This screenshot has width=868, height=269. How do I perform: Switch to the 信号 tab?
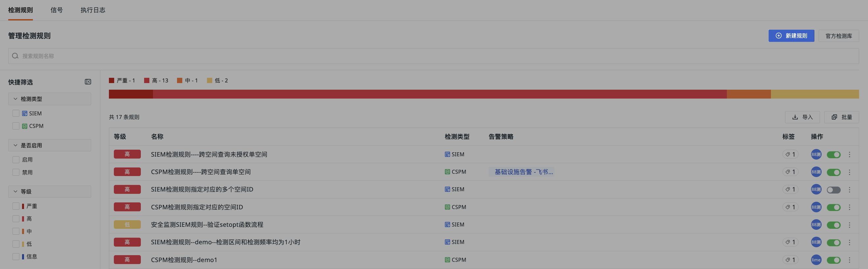click(57, 10)
